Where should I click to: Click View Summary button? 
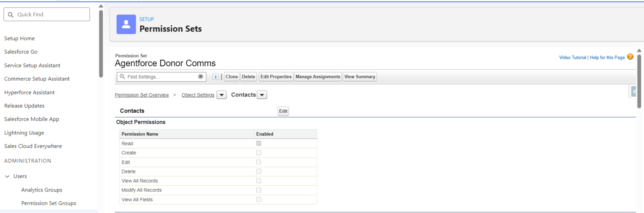(360, 77)
